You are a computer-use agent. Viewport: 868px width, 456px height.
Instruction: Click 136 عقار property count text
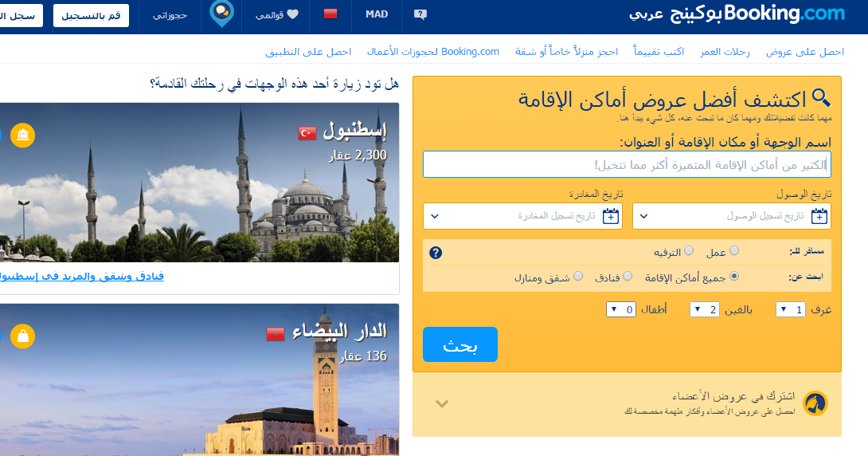coord(362,356)
